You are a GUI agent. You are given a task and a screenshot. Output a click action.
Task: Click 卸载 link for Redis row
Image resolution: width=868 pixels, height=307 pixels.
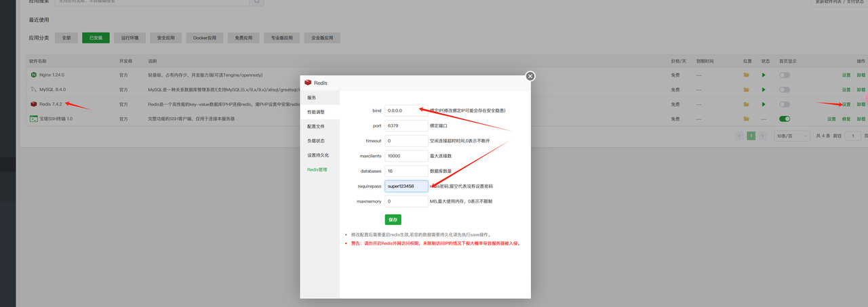pyautogui.click(x=861, y=104)
